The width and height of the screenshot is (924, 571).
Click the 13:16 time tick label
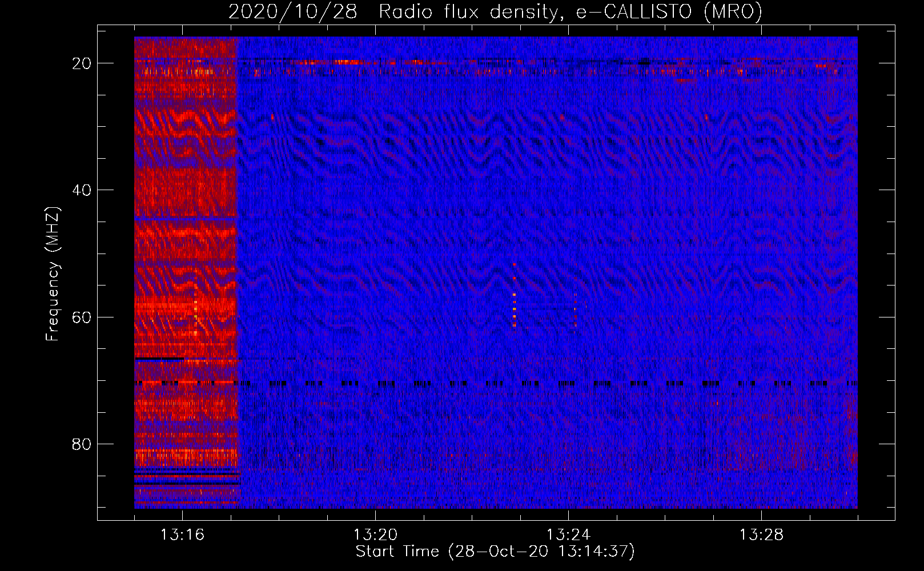182,535
